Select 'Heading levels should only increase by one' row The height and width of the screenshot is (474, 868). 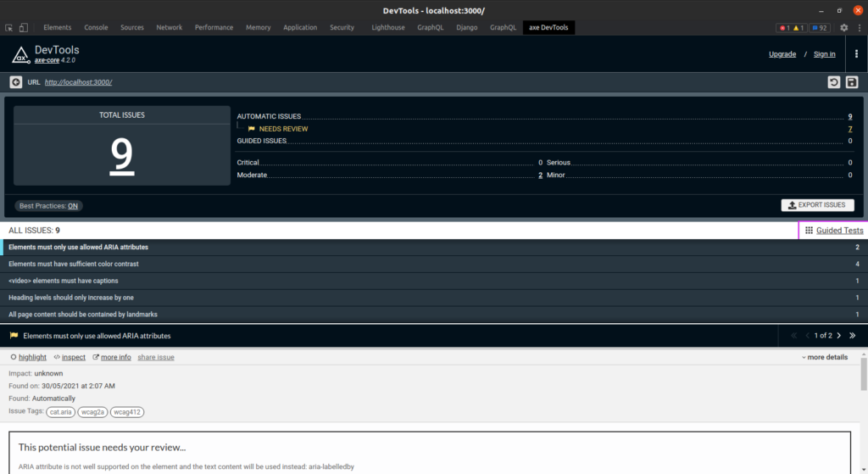pyautogui.click(x=434, y=298)
